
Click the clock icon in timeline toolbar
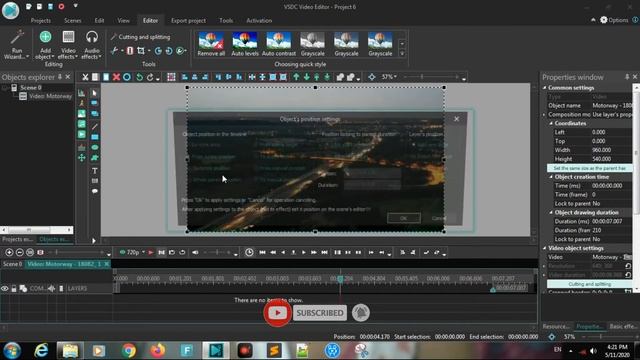[x=249, y=252]
